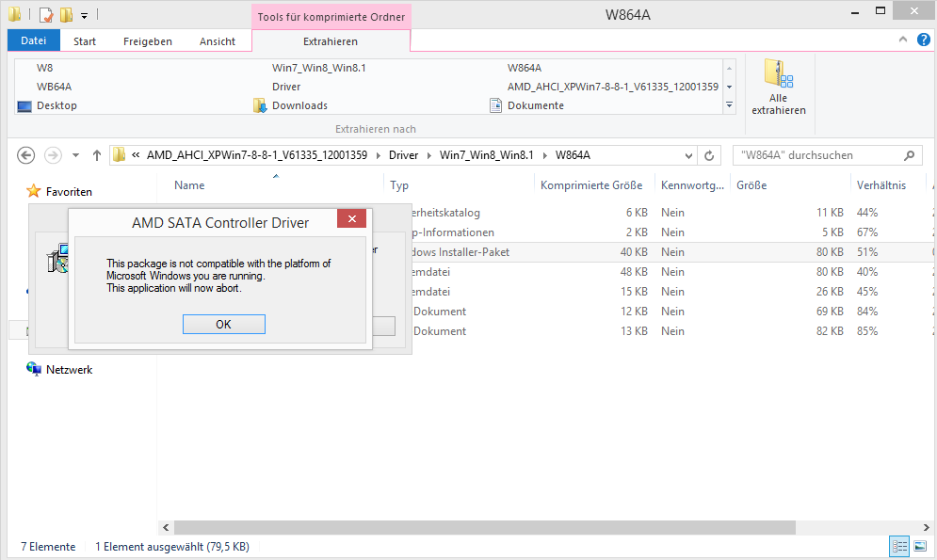Open the address bar history dropdown
Image resolution: width=937 pixels, height=560 pixels.
[x=688, y=155]
